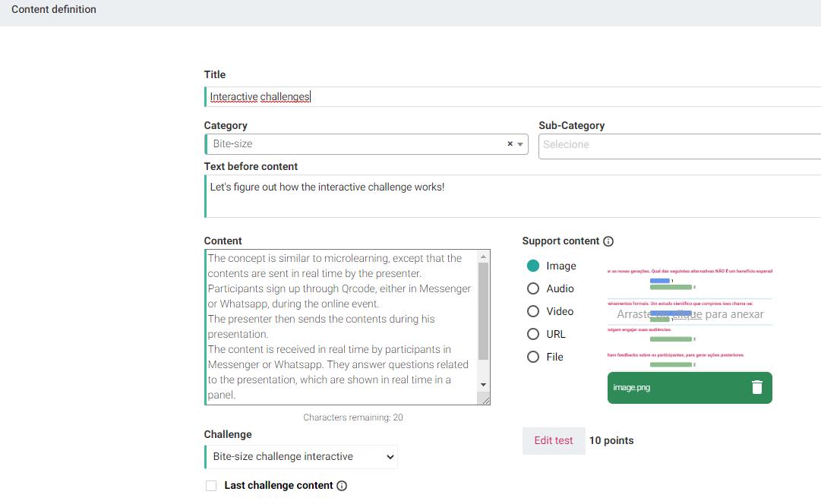Image resolution: width=821 pixels, height=504 pixels.
Task: Open the Sub-Category dropdown
Action: pos(680,145)
